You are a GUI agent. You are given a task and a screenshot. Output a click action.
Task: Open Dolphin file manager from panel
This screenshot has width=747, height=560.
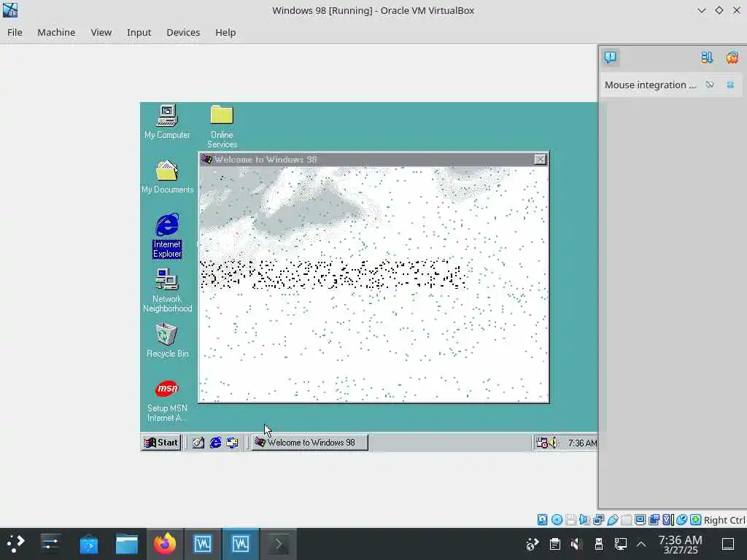pos(127,544)
